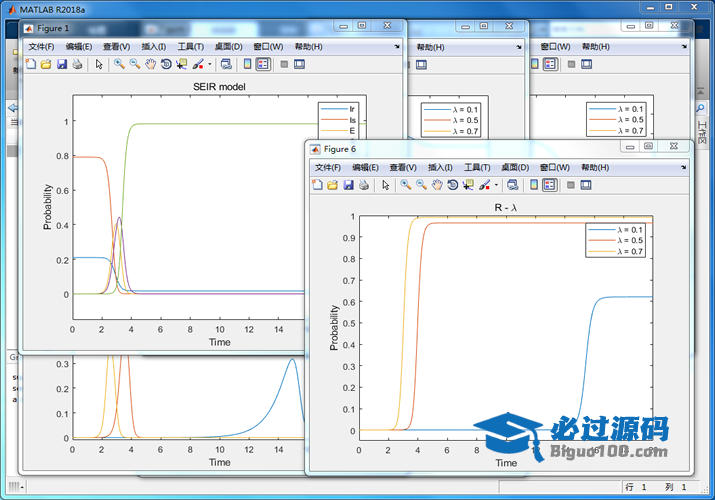This screenshot has width=715, height=500.
Task: Click λ = 0.7 legend entry in Figure 6
Action: coord(616,252)
